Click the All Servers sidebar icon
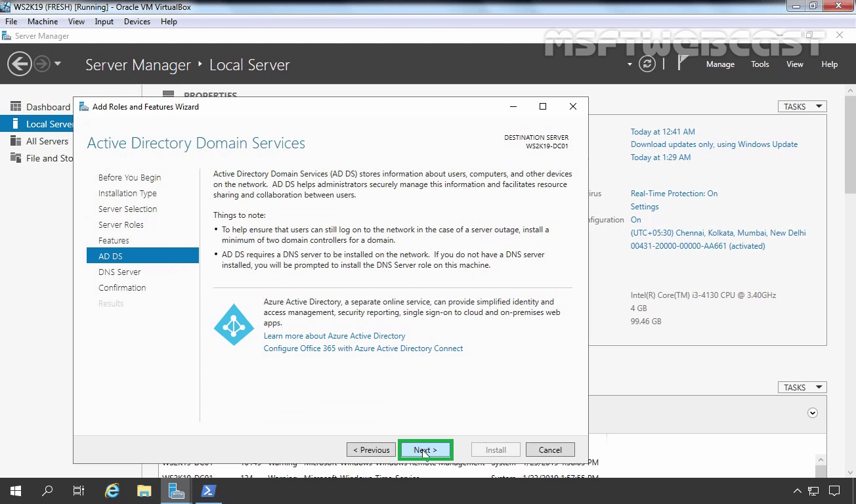Image resolution: width=856 pixels, height=504 pixels. point(16,141)
